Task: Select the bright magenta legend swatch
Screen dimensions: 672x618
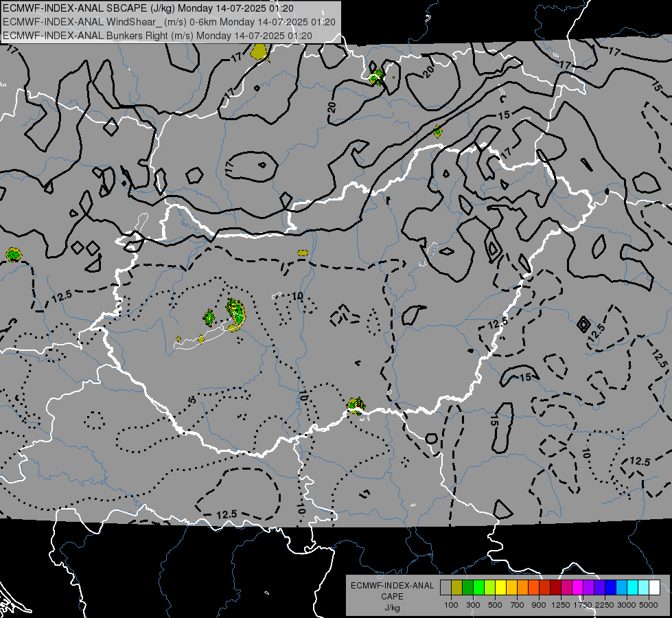Action: point(578,588)
